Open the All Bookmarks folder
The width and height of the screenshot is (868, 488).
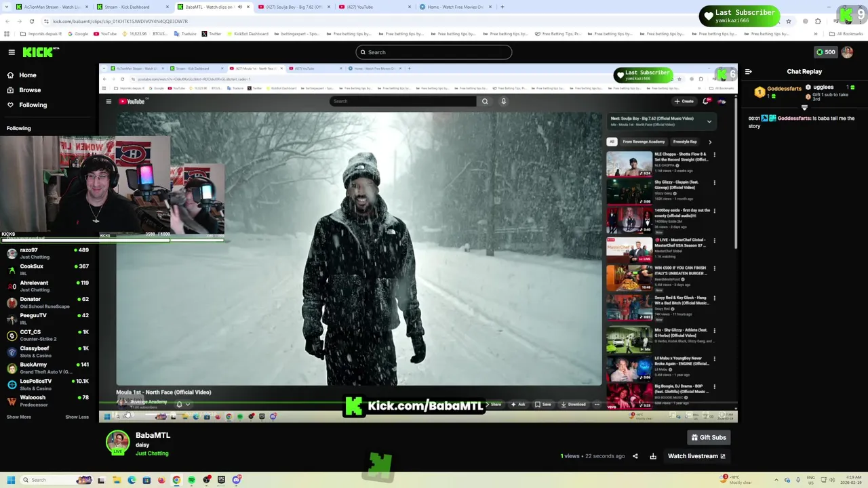pyautogui.click(x=846, y=34)
